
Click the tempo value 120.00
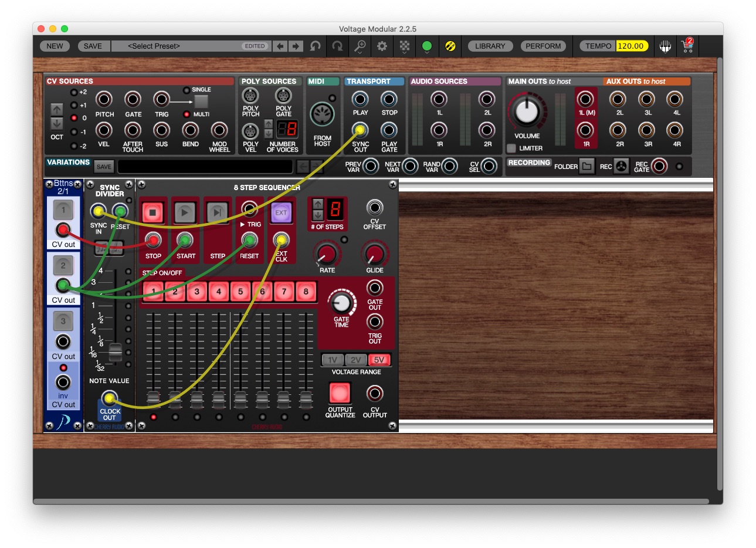click(631, 46)
